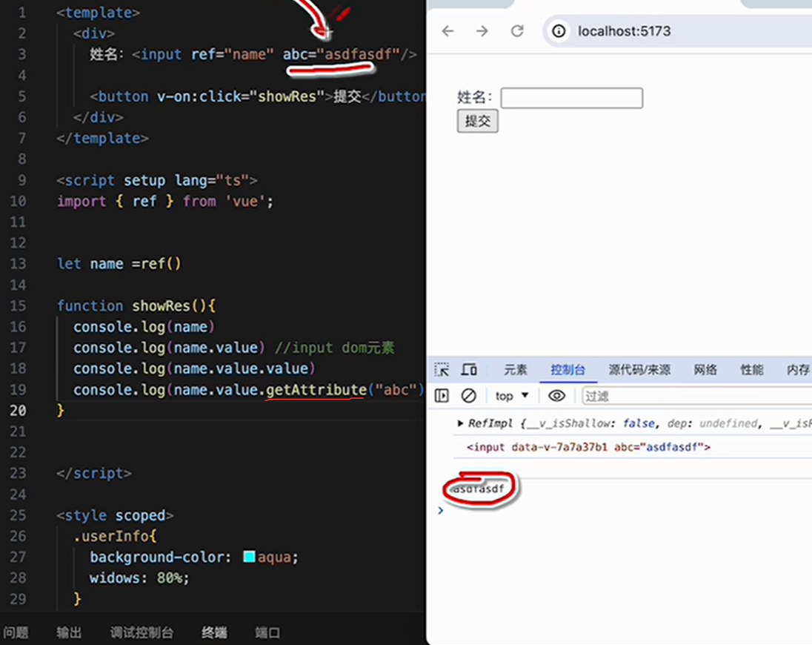Toggle live expression eye icon
This screenshot has width=812, height=645.
(556, 396)
